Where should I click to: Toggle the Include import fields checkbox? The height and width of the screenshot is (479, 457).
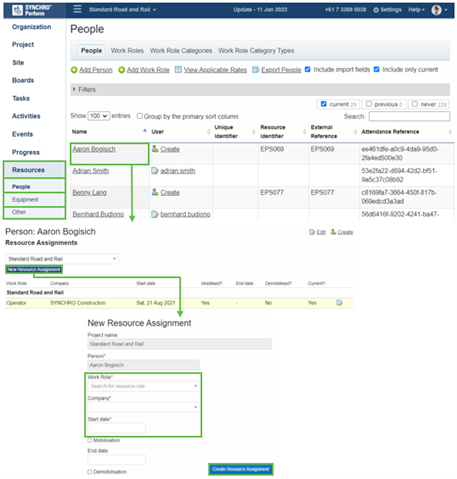[308, 69]
